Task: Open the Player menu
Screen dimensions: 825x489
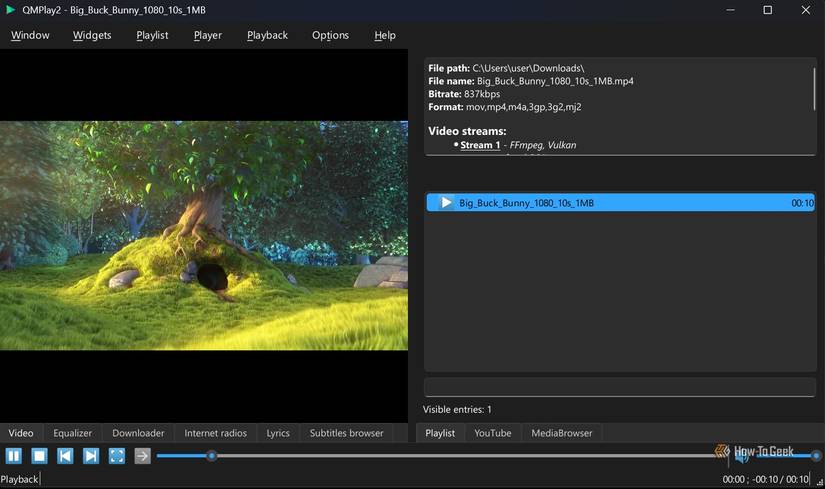Action: (x=208, y=35)
